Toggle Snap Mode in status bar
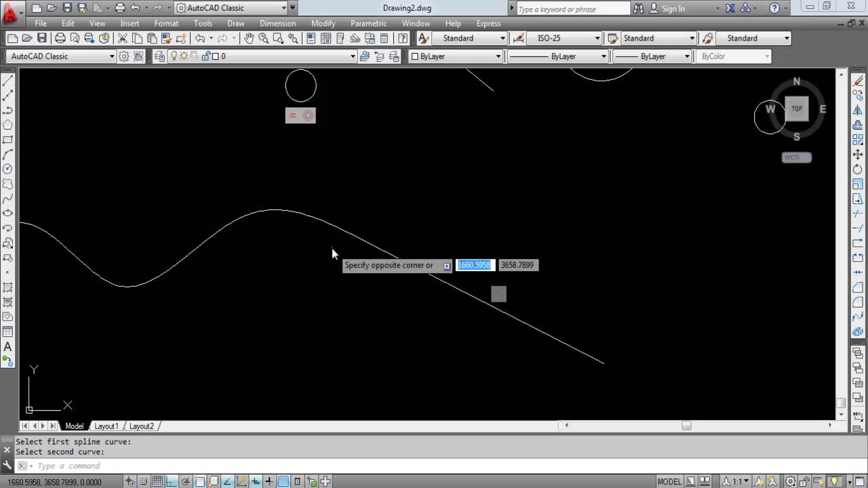Image resolution: width=868 pixels, height=488 pixels. point(144,482)
